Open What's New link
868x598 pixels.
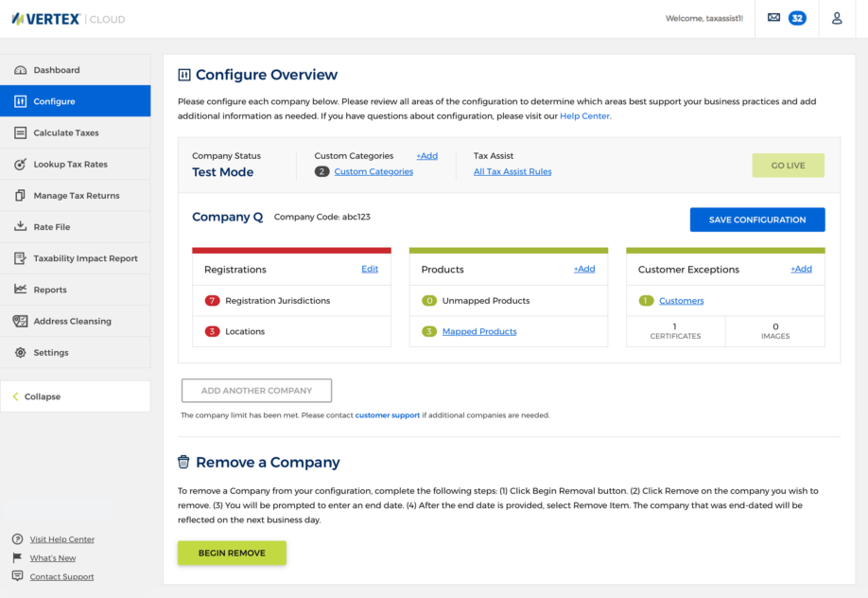(x=53, y=557)
